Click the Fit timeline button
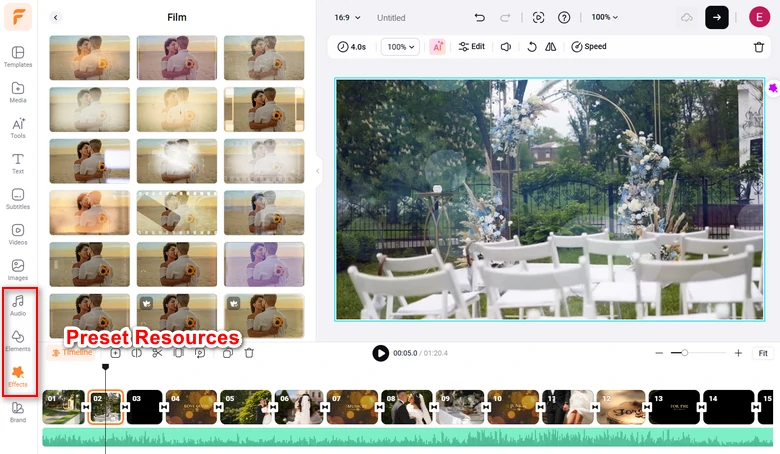 [763, 353]
